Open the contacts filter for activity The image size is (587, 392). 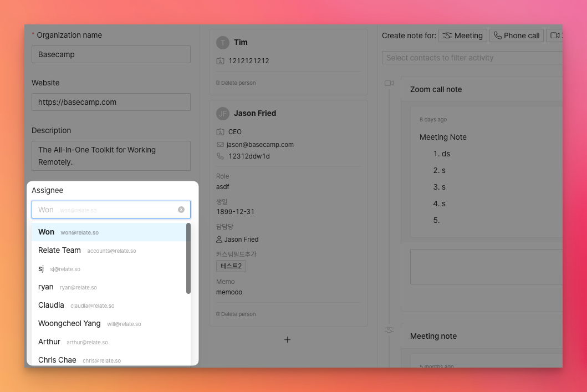coord(472,58)
